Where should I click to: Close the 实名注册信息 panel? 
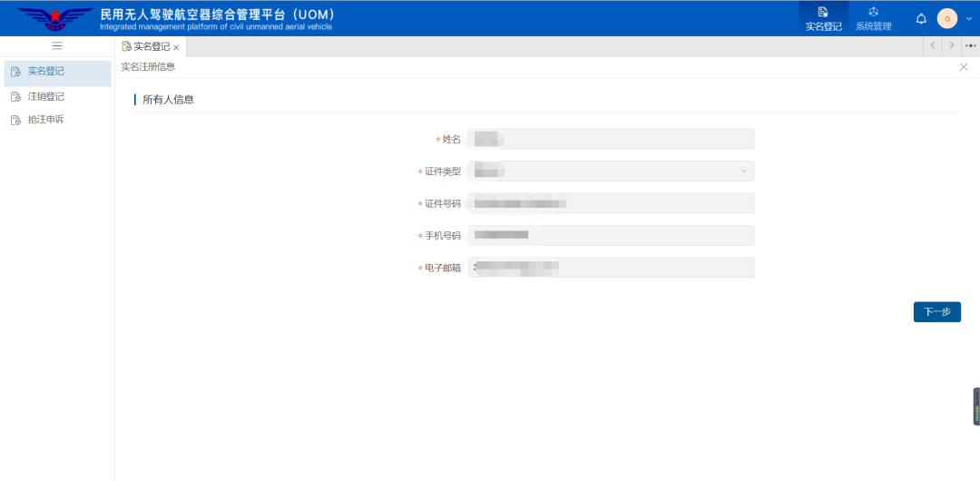pos(964,67)
